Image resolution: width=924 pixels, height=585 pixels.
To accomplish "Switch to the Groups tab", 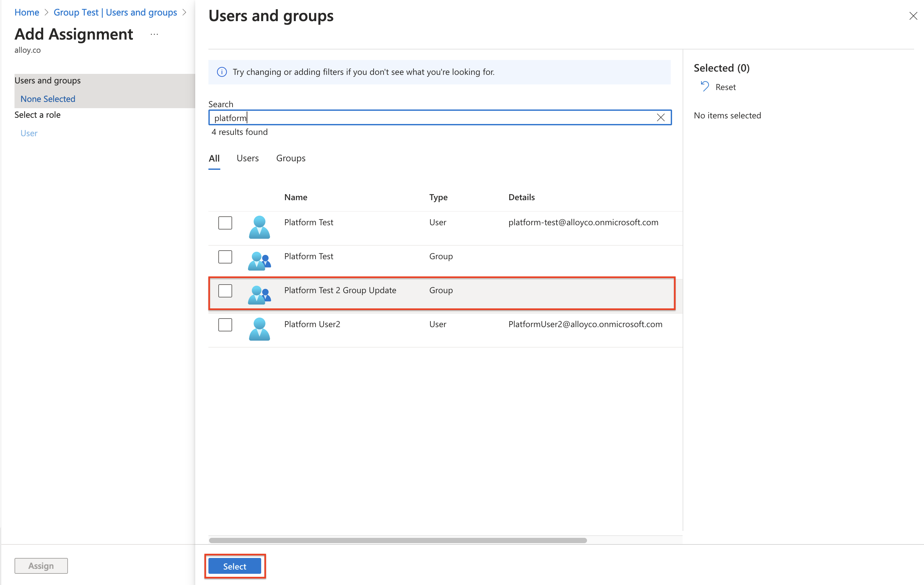I will pos(291,158).
